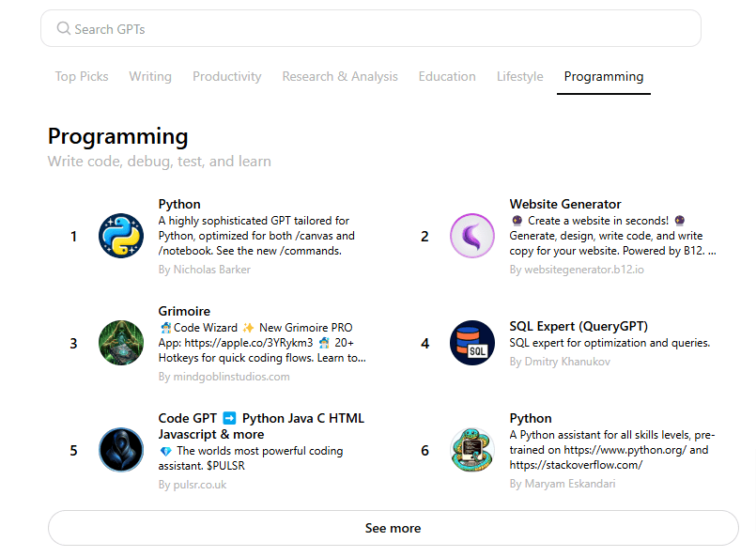Open the Python title by Maryam Eskandari
This screenshot has height=557, width=756.
[x=531, y=418]
